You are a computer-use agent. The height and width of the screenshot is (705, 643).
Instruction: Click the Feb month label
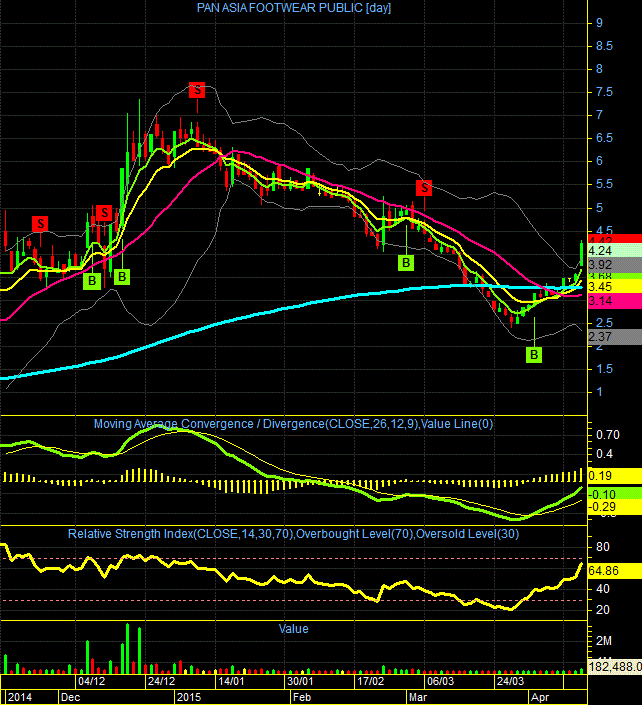click(x=302, y=697)
